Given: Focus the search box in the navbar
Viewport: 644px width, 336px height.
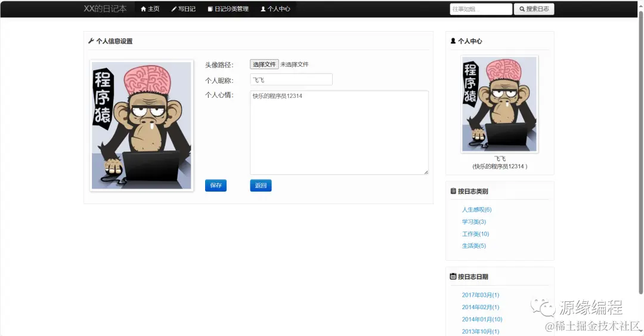Looking at the screenshot, I should [x=481, y=8].
